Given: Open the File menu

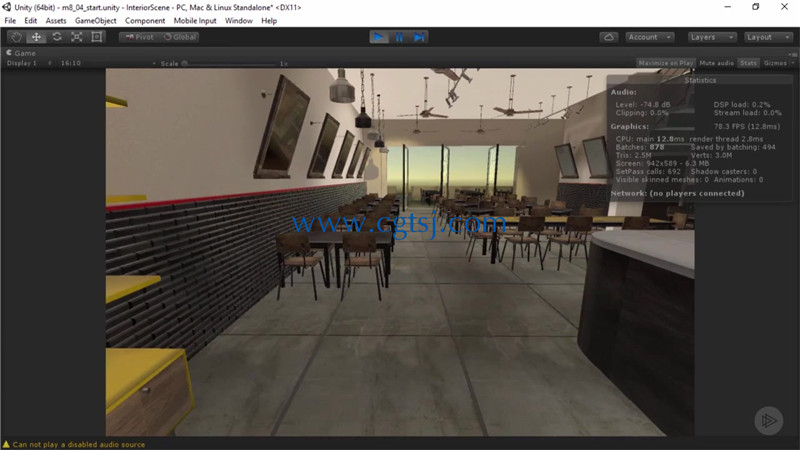Looking at the screenshot, I should (10, 20).
